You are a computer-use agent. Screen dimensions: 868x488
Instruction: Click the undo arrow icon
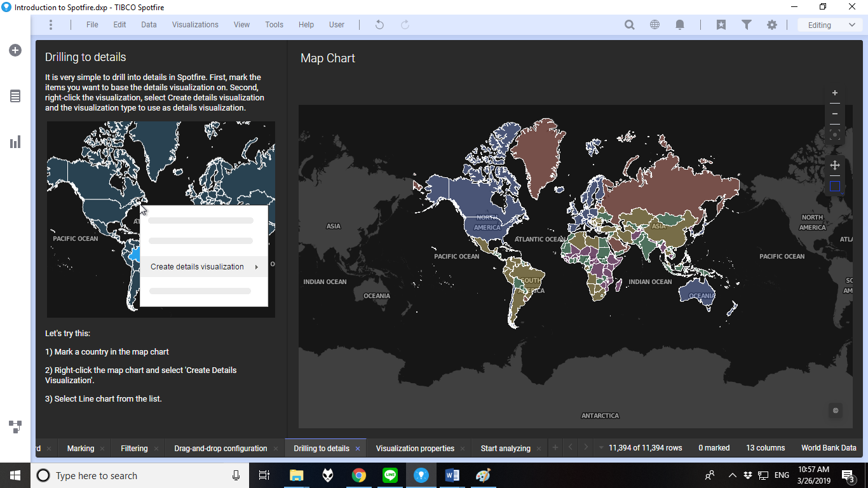coord(379,25)
